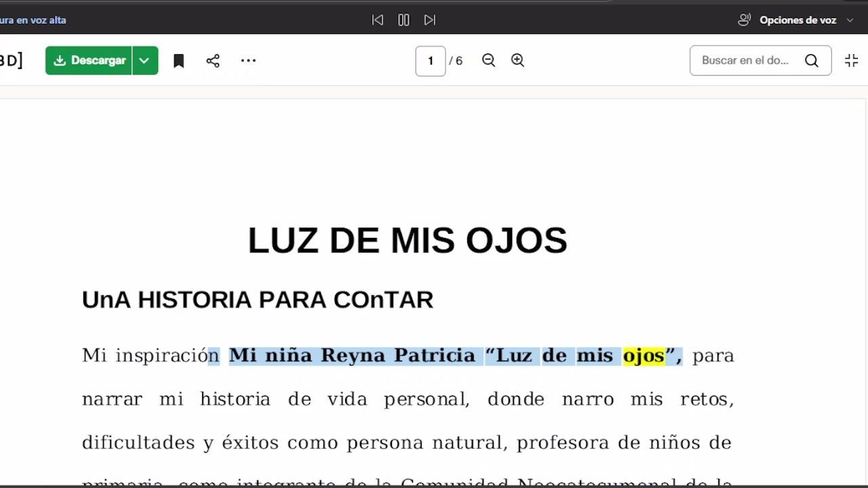
Task: Share the document via share icon
Action: pos(213,61)
